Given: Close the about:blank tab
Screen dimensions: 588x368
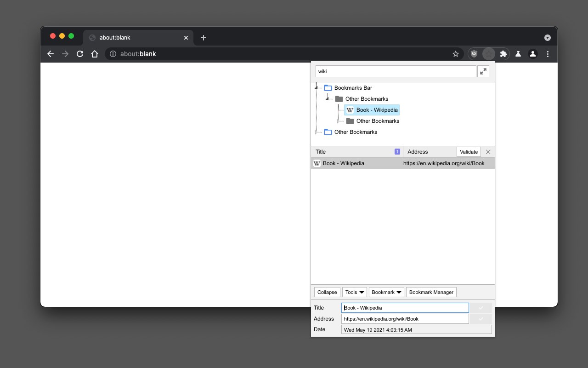Looking at the screenshot, I should pos(186,38).
